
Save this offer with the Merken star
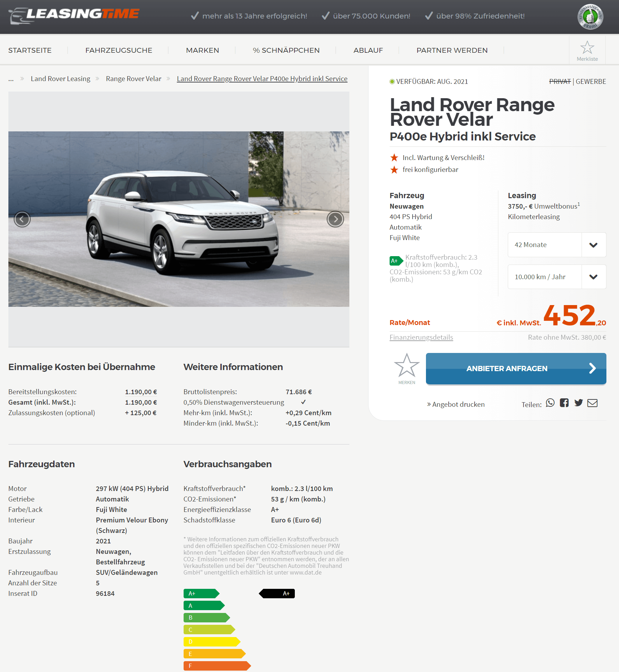pyautogui.click(x=407, y=368)
